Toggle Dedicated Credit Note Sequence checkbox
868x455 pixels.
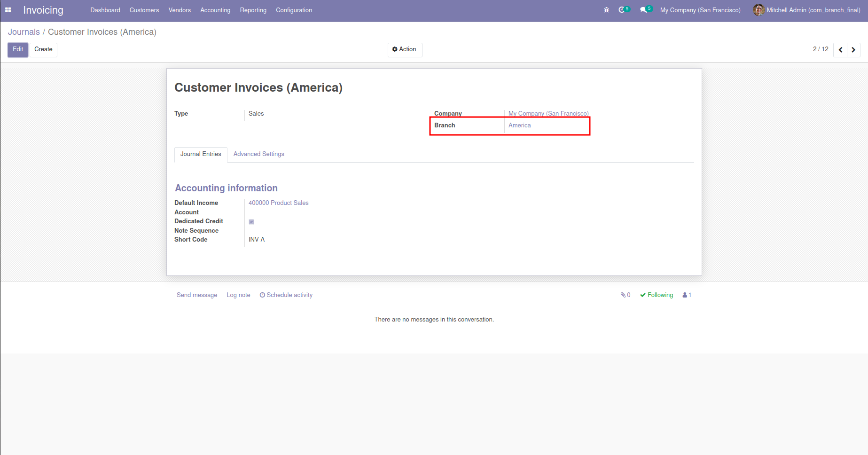251,222
